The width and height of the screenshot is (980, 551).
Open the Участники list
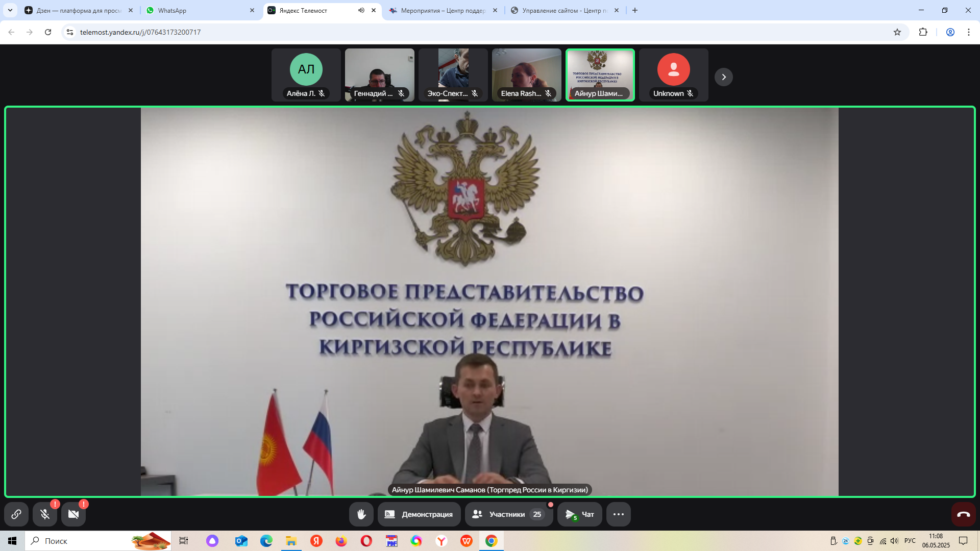508,514
